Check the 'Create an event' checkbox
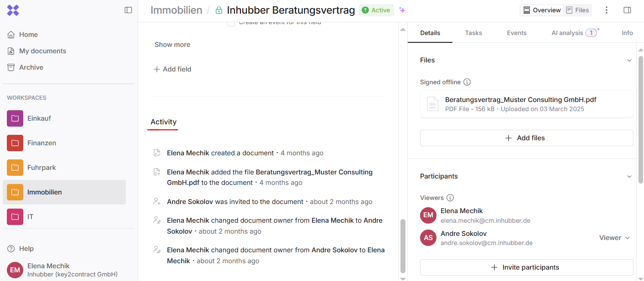The width and height of the screenshot is (644, 281). [231, 22]
